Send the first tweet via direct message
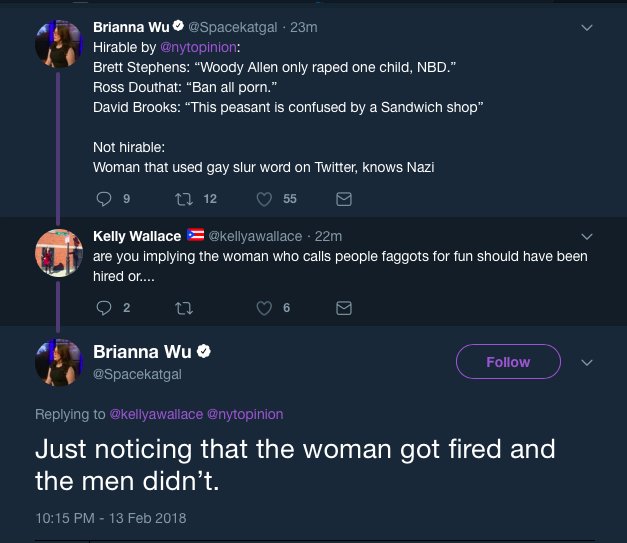This screenshot has height=543, width=627. [x=344, y=199]
